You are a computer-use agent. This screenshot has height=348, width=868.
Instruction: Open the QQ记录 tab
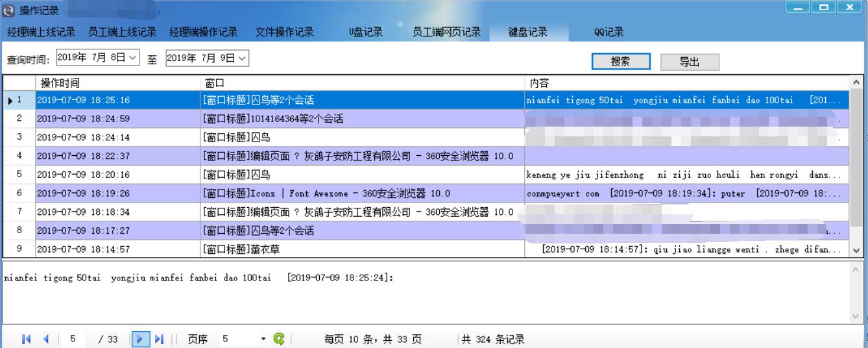coord(609,32)
